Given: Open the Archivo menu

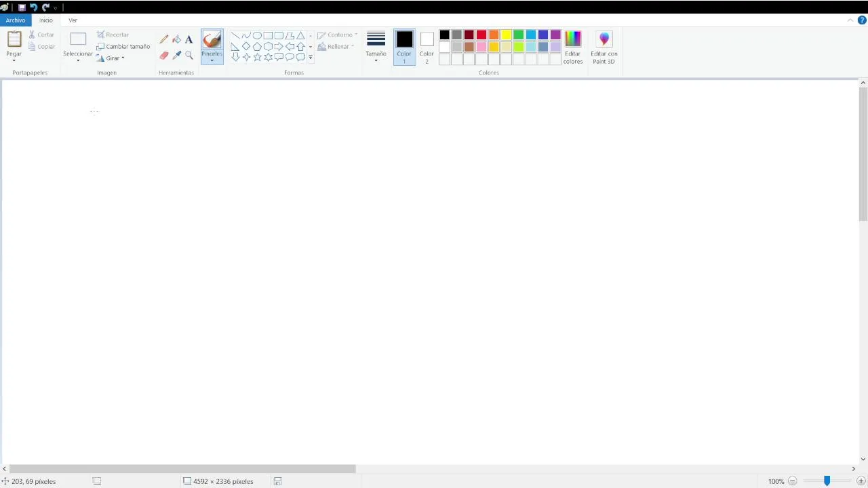Looking at the screenshot, I should click(16, 20).
